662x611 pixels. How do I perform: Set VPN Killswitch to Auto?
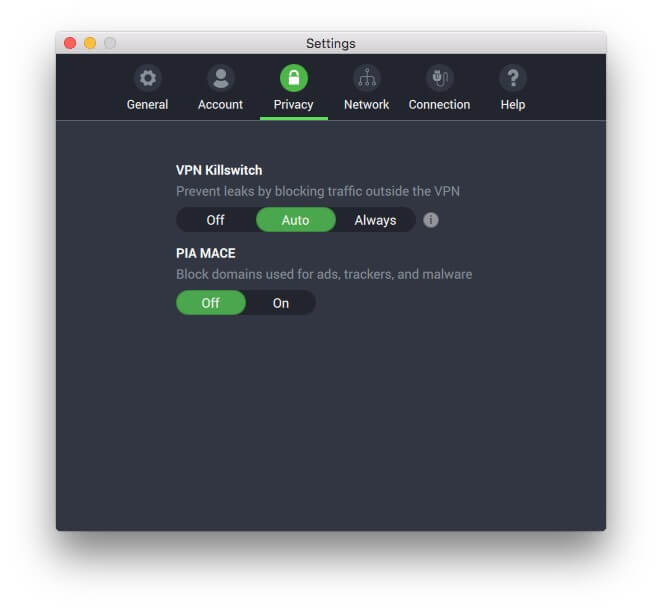296,220
